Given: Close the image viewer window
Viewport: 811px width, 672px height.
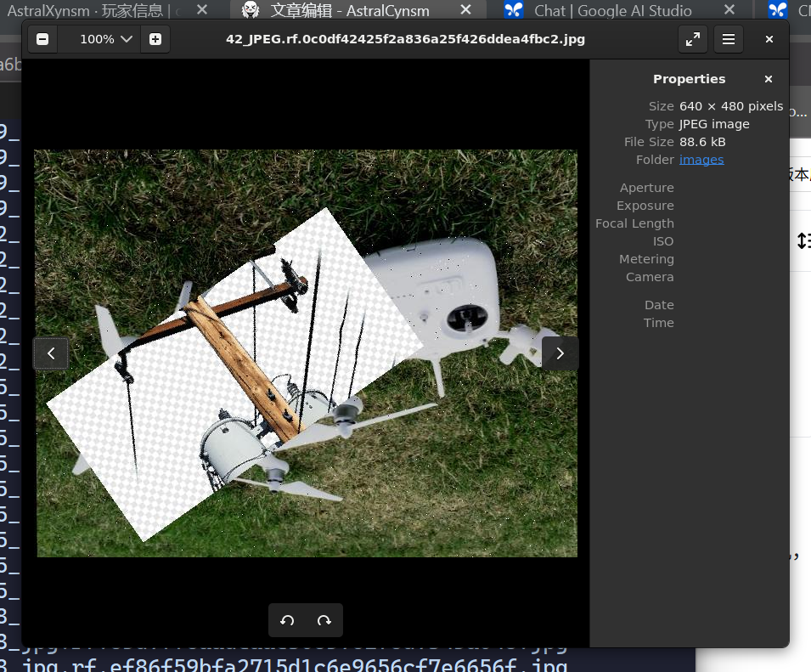Looking at the screenshot, I should coord(769,40).
